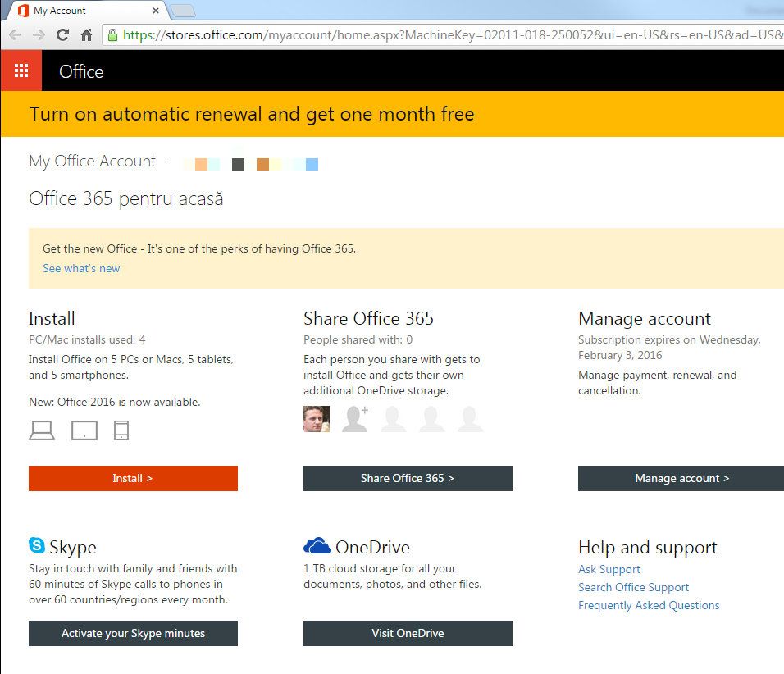784x674 pixels.
Task: Click 'People shared with: 0' text
Action: click(358, 340)
